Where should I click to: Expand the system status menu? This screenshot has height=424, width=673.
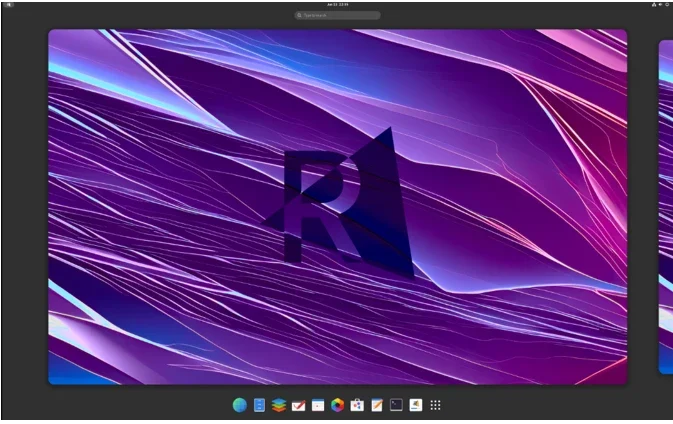click(659, 4)
